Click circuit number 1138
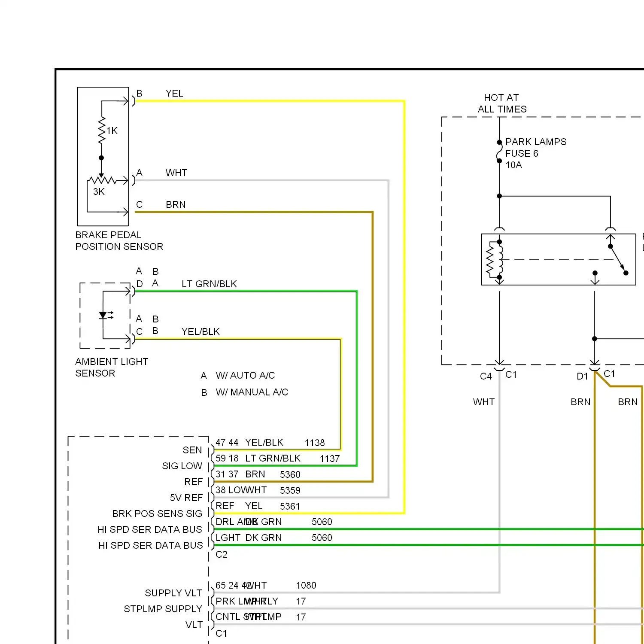Screen dimensions: 644x644 [315, 443]
